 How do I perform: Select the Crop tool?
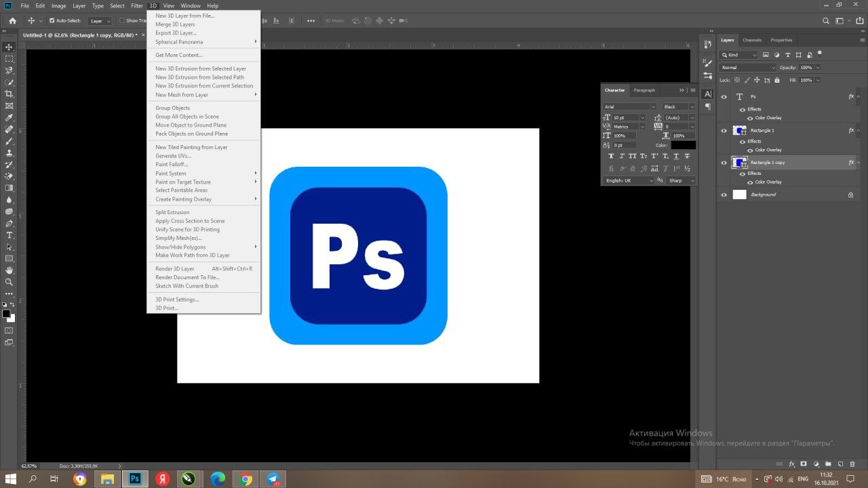pos(9,94)
